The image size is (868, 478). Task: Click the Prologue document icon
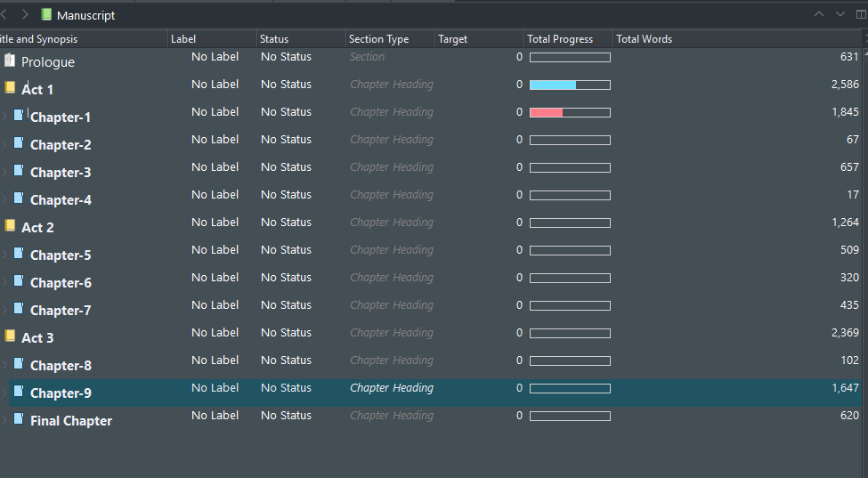(x=10, y=60)
